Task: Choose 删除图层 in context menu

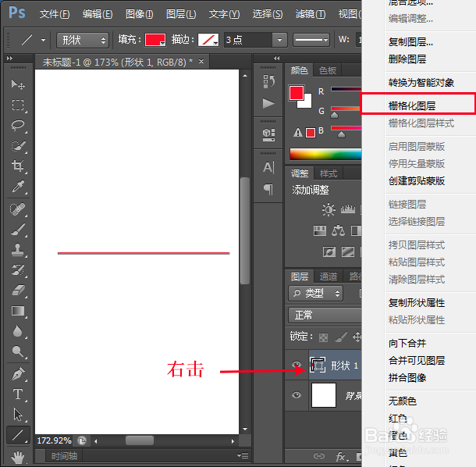Action: 407,59
